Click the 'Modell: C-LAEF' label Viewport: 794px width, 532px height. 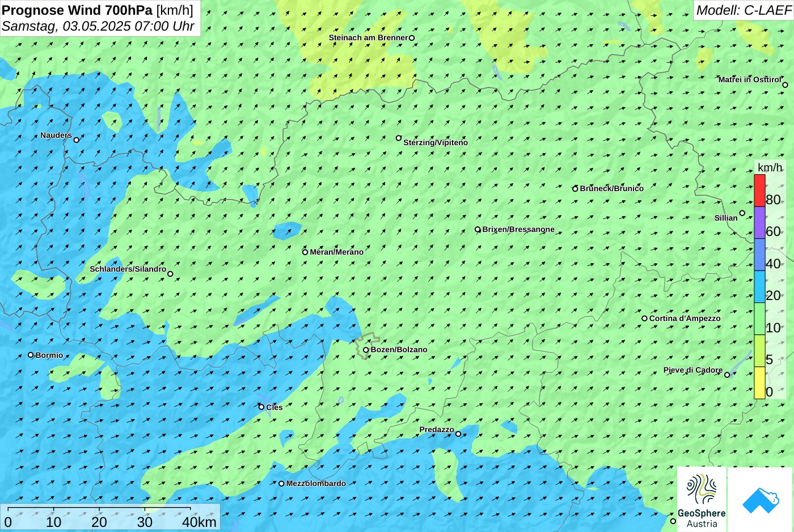(744, 10)
